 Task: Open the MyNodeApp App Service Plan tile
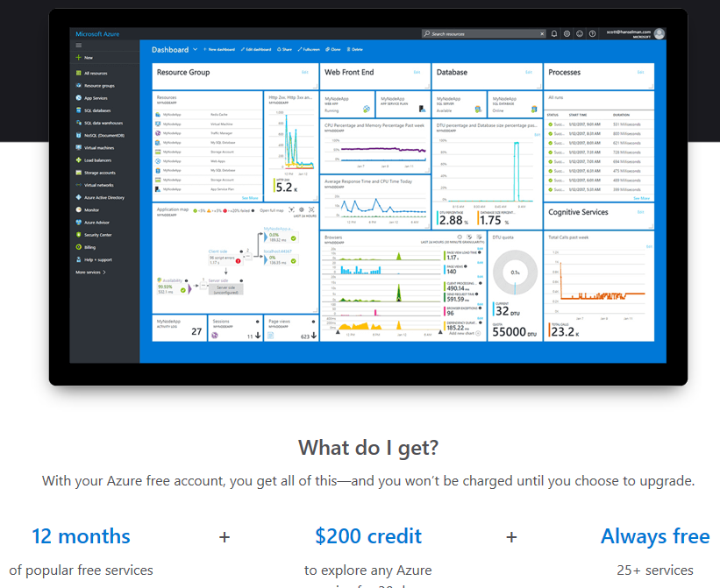coord(403,104)
